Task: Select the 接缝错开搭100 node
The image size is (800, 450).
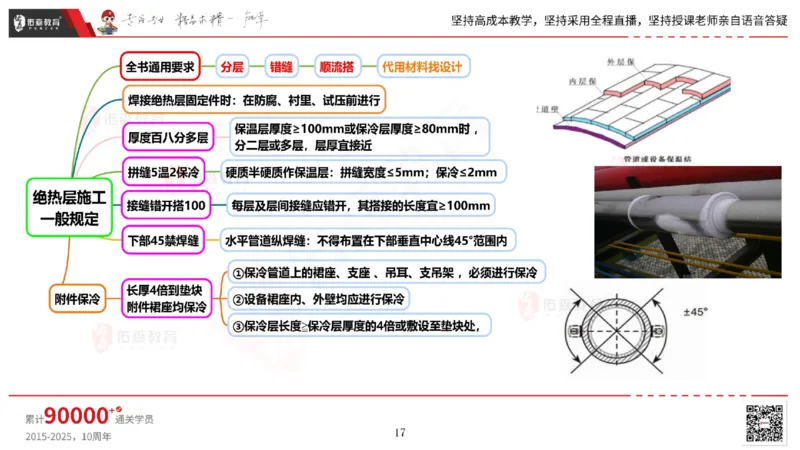Action: (166, 206)
